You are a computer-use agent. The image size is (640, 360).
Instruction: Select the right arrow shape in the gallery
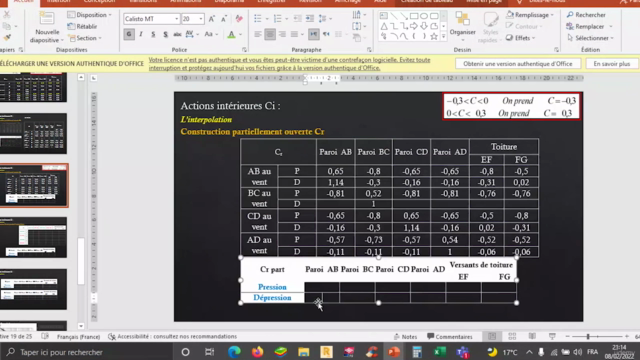[x=414, y=26]
